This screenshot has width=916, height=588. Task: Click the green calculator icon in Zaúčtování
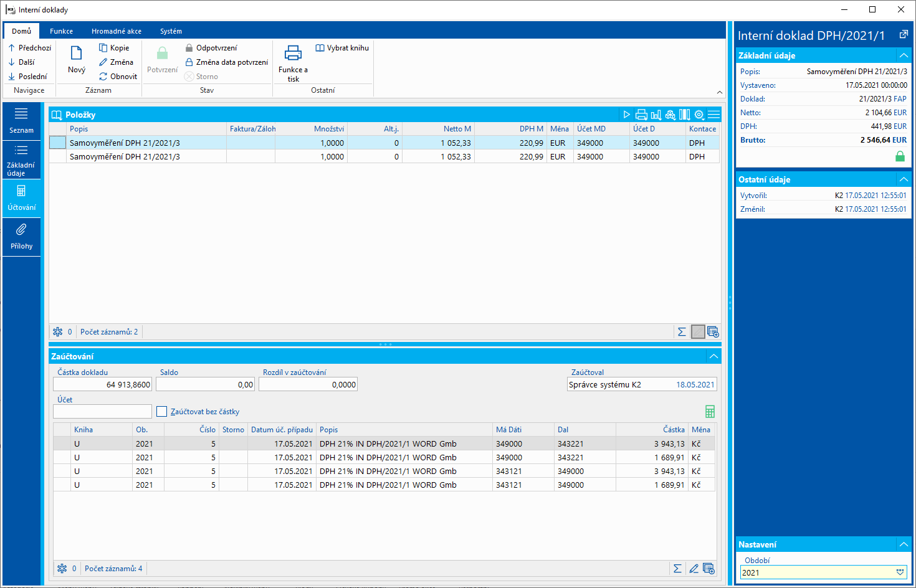pyautogui.click(x=710, y=412)
